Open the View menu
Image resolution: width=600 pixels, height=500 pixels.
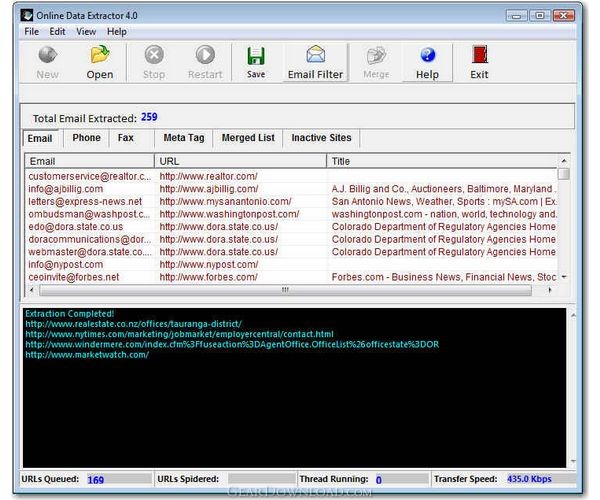(86, 32)
